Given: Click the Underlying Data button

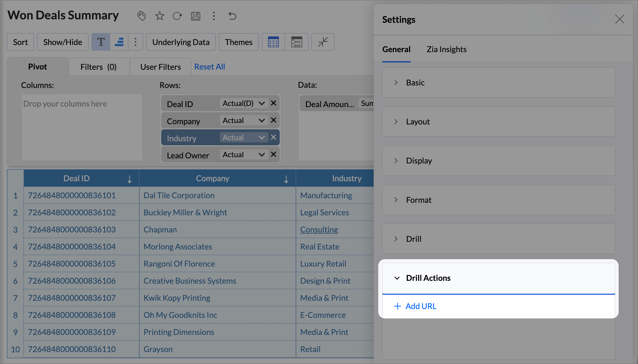Looking at the screenshot, I should pos(181,42).
